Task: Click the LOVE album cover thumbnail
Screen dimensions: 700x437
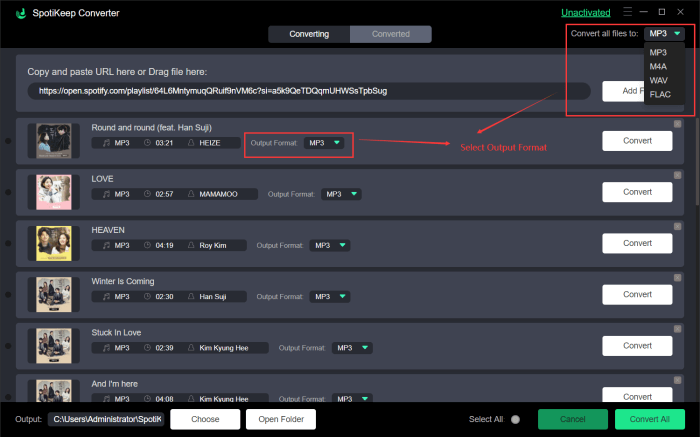Action: (x=54, y=192)
